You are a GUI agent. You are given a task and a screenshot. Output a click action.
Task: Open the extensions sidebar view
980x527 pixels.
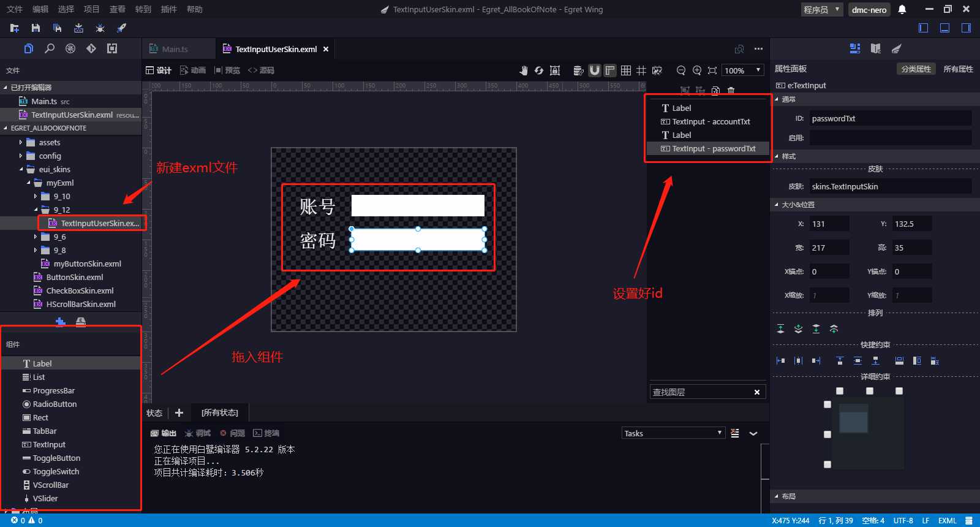tap(112, 48)
